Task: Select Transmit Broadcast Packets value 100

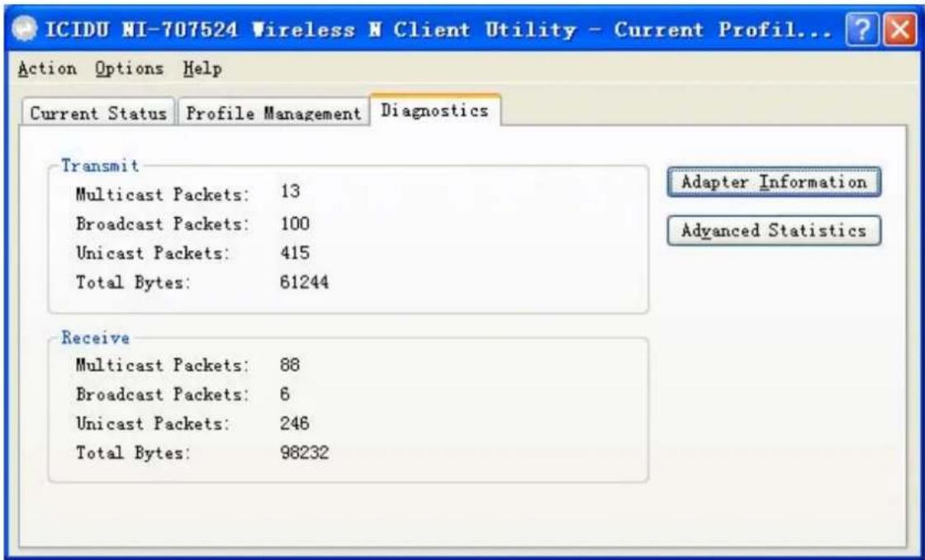Action: tap(295, 223)
